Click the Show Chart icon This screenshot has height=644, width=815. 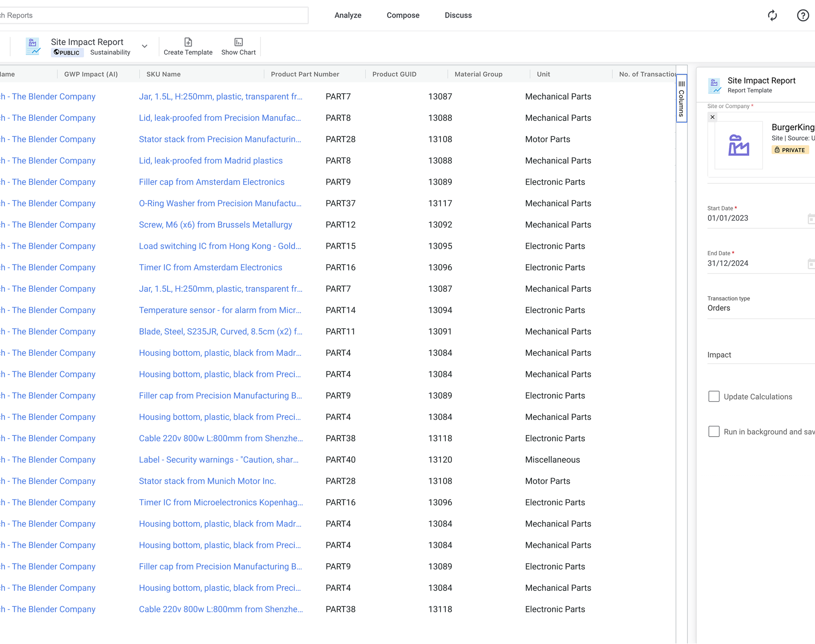click(238, 42)
